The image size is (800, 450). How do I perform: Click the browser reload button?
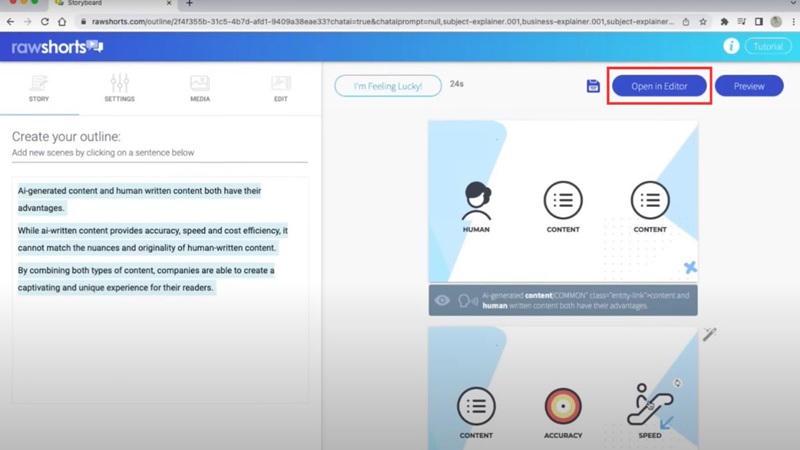click(x=45, y=21)
